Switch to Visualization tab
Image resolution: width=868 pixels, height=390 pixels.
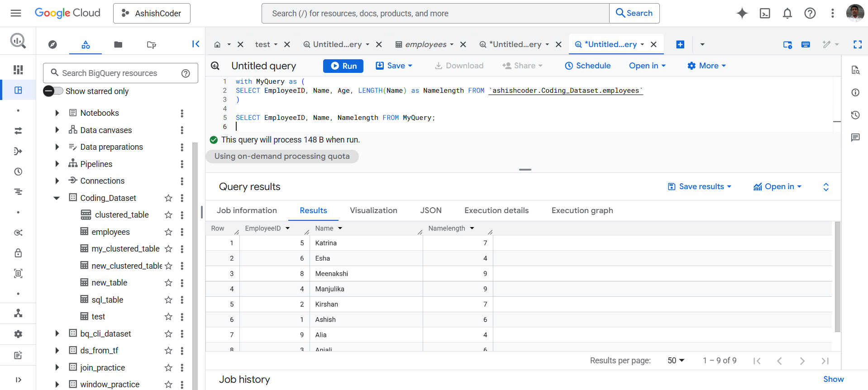[x=373, y=210]
